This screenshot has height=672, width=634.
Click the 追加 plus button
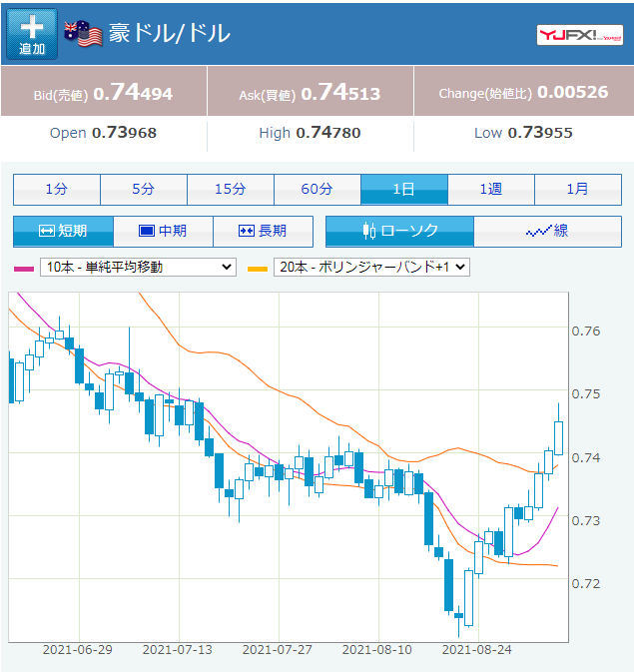pos(32,34)
